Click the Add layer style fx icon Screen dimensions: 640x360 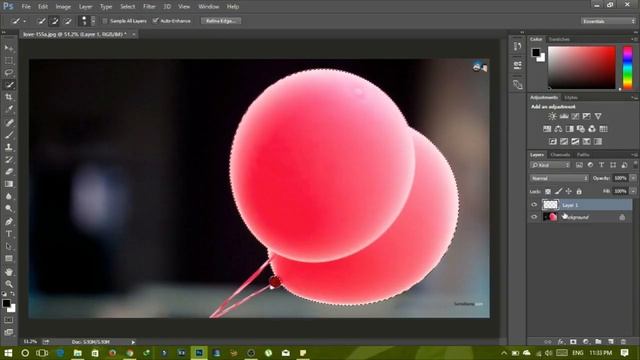click(561, 342)
